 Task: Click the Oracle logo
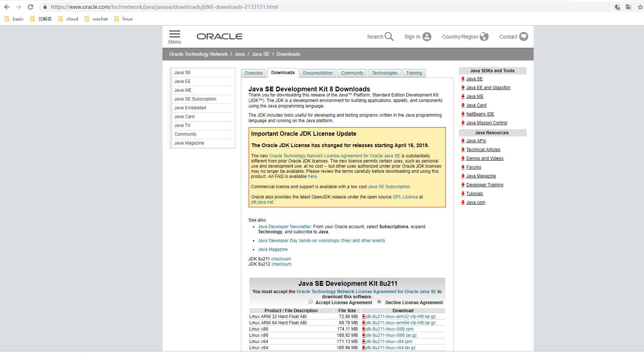(219, 36)
